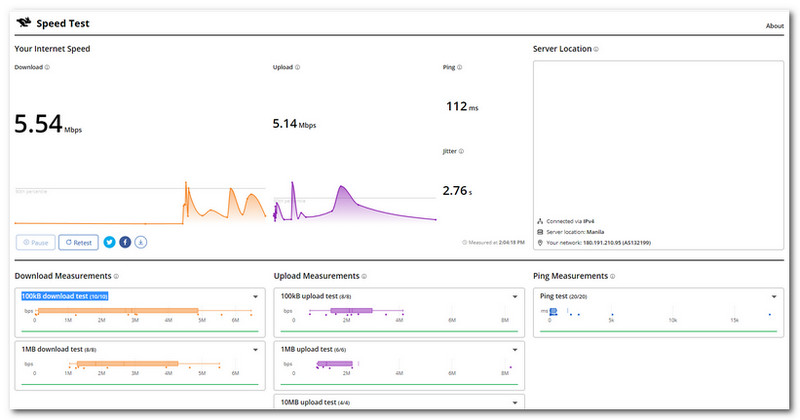Expand the 100kB download test dropdown
800x420 pixels.
tap(256, 297)
